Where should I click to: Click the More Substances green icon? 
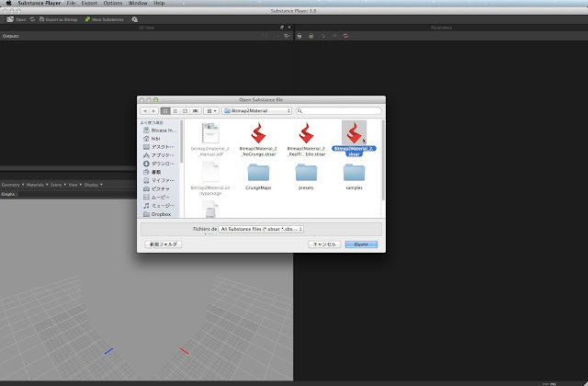tap(87, 19)
